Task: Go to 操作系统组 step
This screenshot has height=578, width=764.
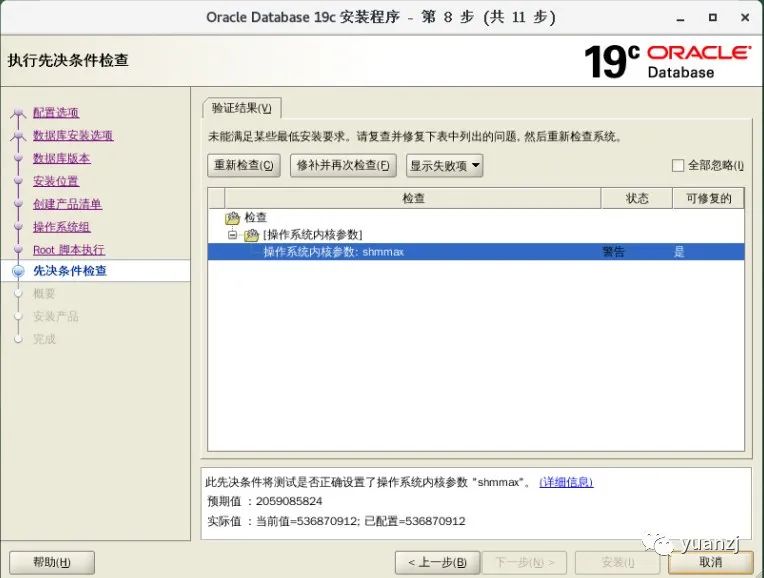Action: (x=61, y=227)
